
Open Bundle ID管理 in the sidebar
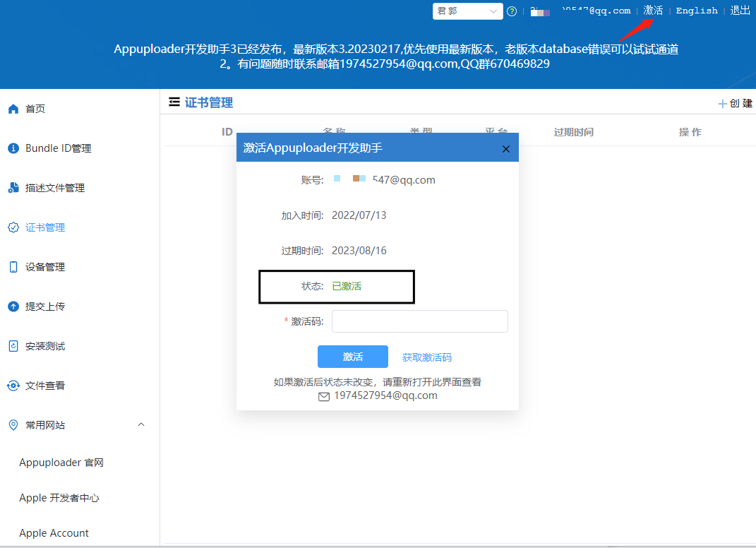coord(59,148)
